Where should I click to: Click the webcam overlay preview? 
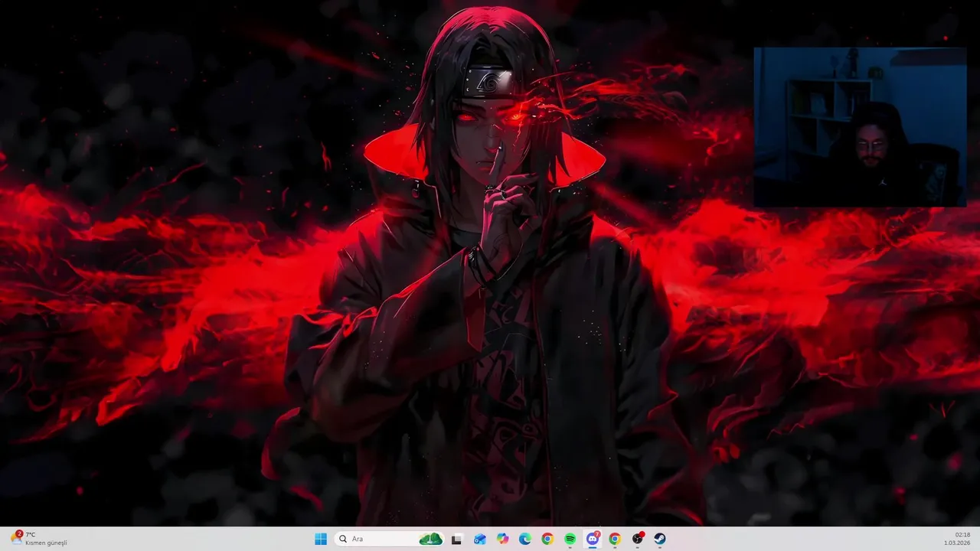click(x=860, y=127)
